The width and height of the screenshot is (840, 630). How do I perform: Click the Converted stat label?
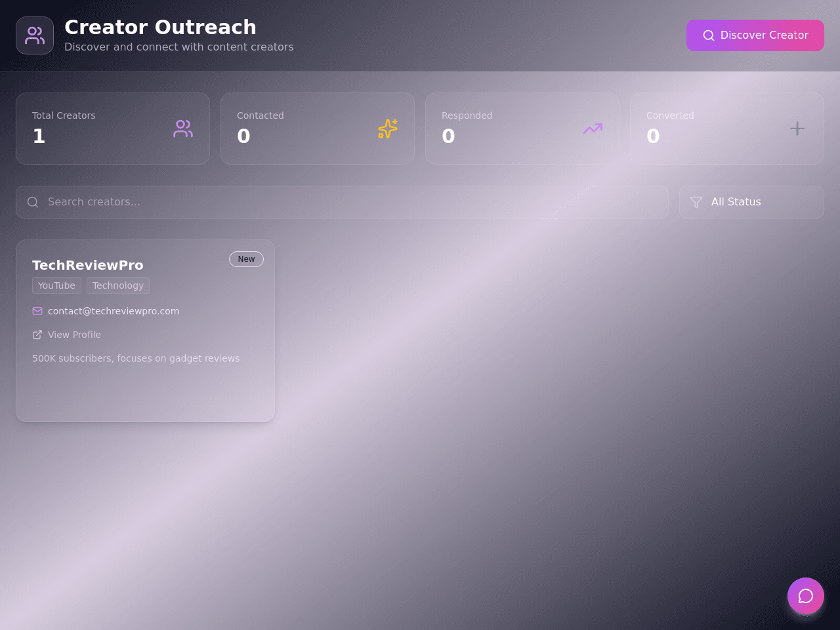[670, 115]
